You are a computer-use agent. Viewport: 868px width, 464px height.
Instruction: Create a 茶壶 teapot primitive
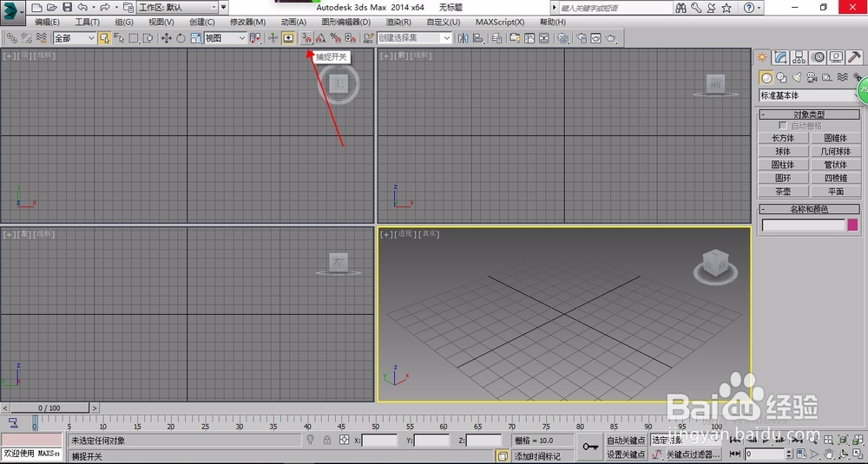tap(783, 192)
